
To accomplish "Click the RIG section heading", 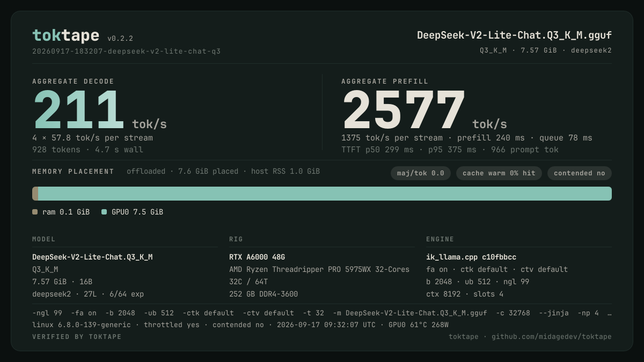I will (236, 239).
